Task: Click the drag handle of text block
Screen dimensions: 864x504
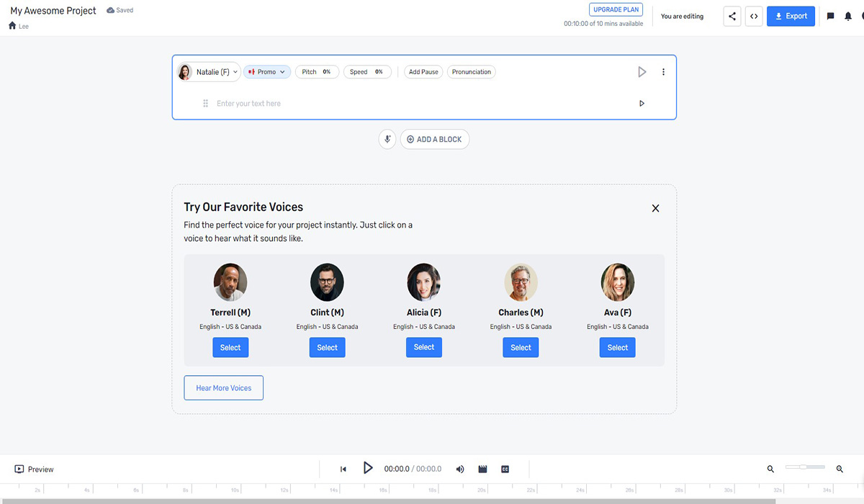Action: pyautogui.click(x=205, y=104)
